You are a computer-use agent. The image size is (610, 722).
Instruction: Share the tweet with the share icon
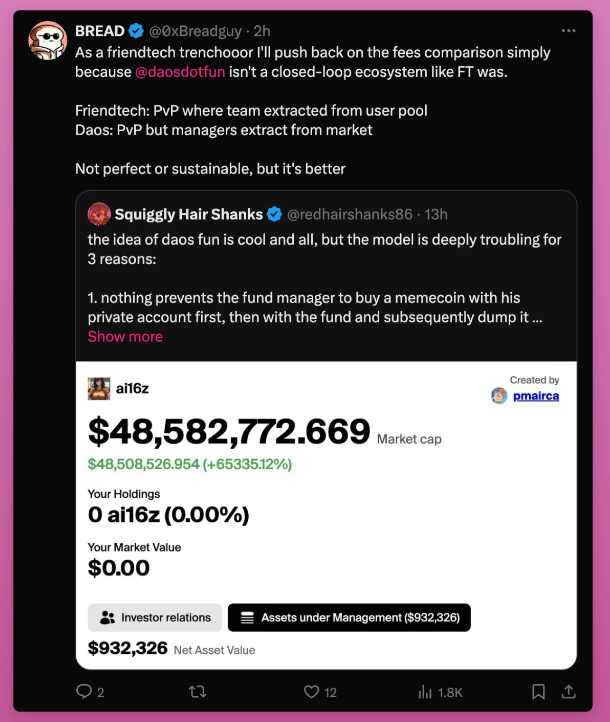click(x=568, y=691)
